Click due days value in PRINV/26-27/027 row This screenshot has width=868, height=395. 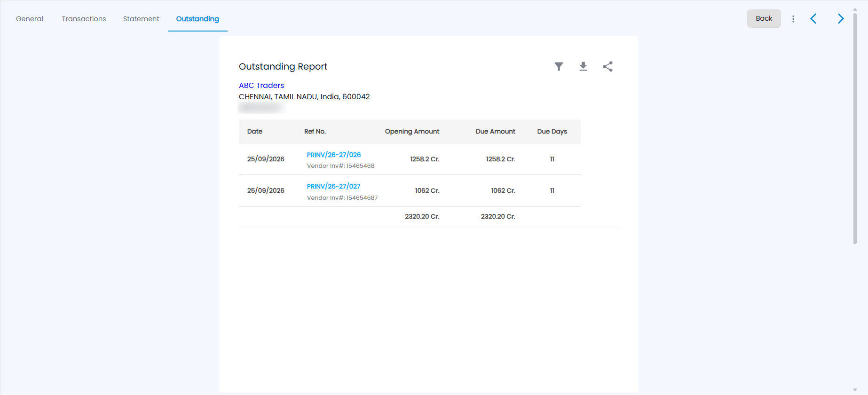(552, 190)
